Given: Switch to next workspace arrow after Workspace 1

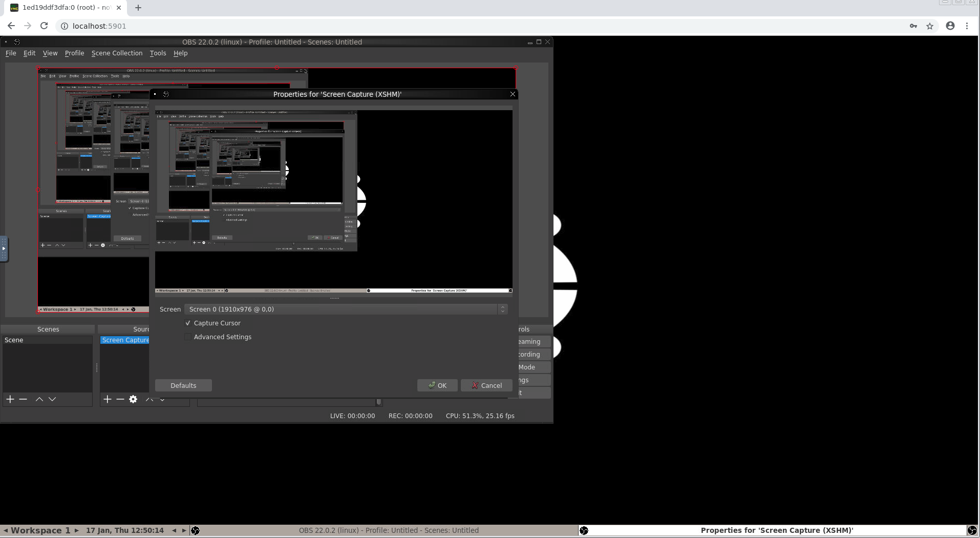Looking at the screenshot, I should (77, 531).
